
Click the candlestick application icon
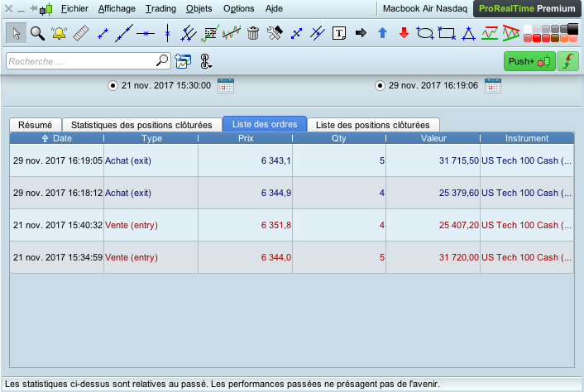click(46, 9)
